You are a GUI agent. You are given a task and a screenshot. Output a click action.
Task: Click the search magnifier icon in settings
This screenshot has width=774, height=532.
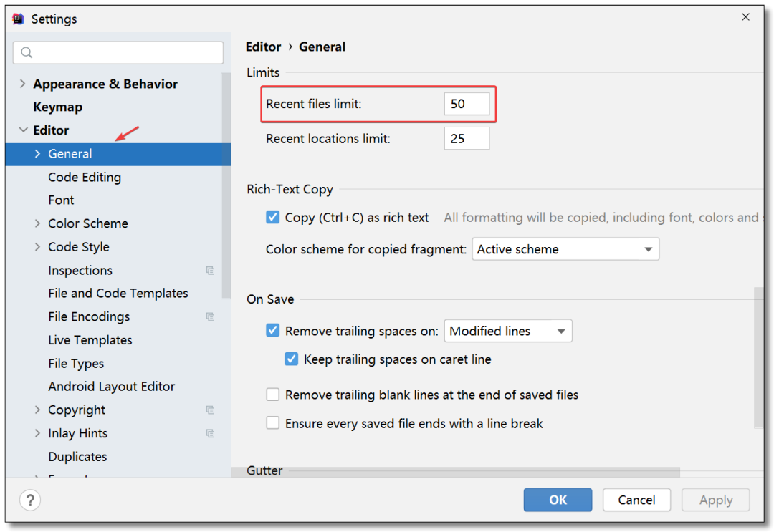[27, 53]
